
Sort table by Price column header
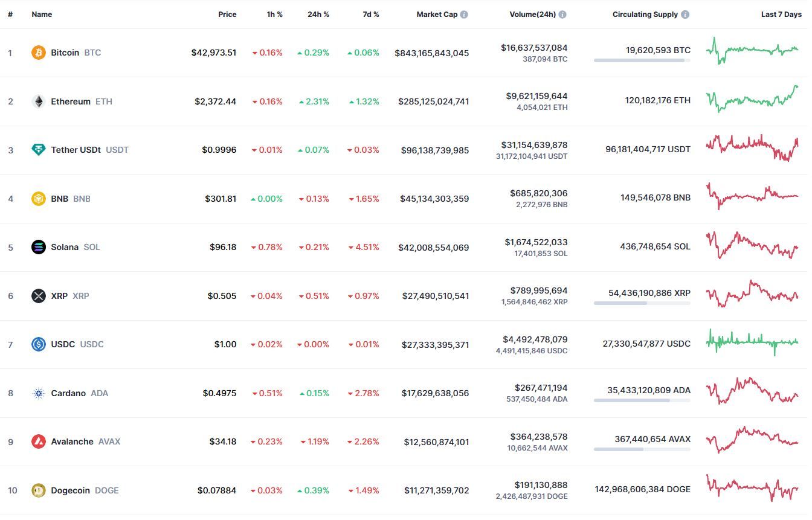227,14
